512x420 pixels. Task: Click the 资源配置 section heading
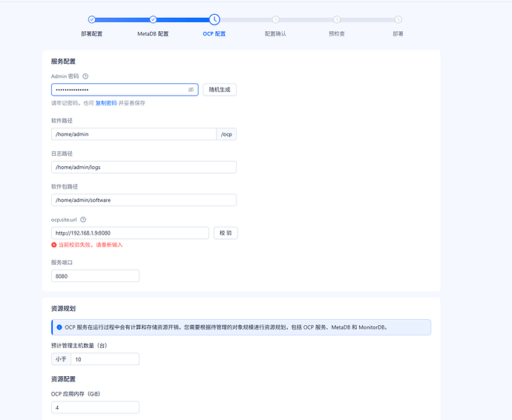63,379
